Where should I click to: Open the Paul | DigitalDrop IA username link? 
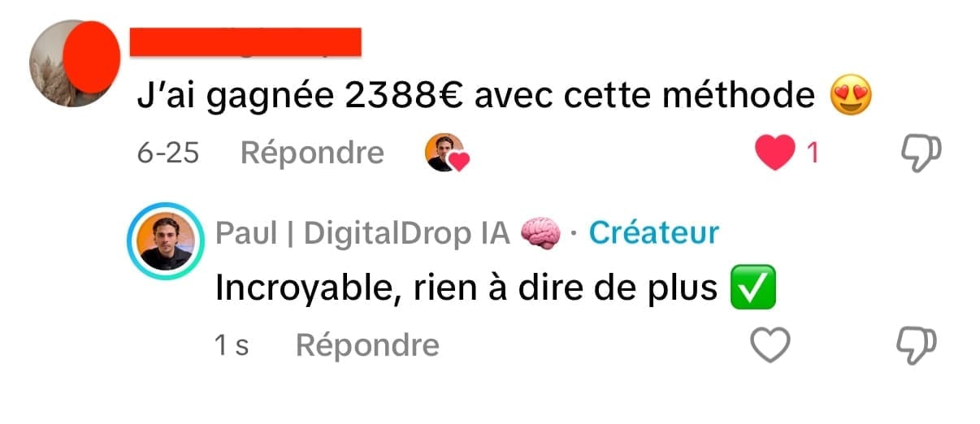pyautogui.click(x=362, y=234)
